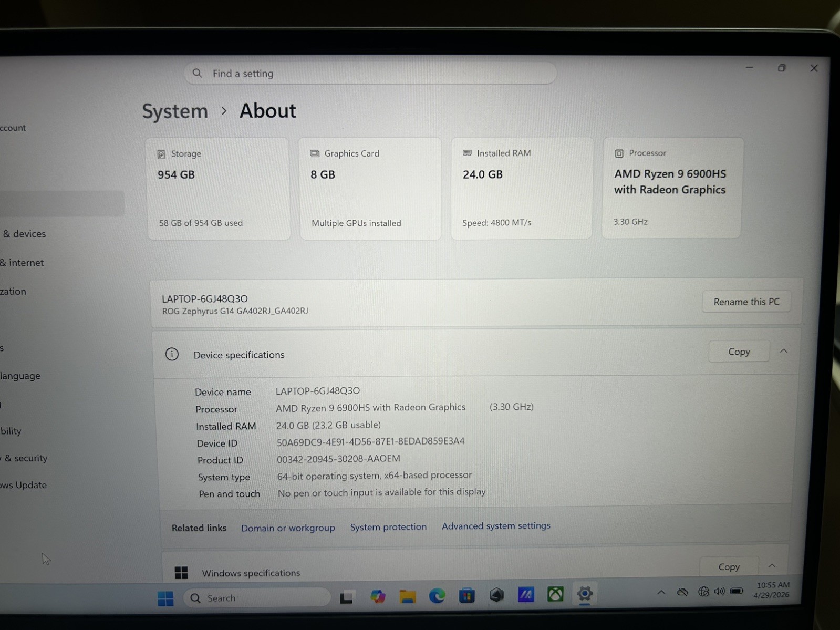Restore down the Settings window

click(x=782, y=68)
